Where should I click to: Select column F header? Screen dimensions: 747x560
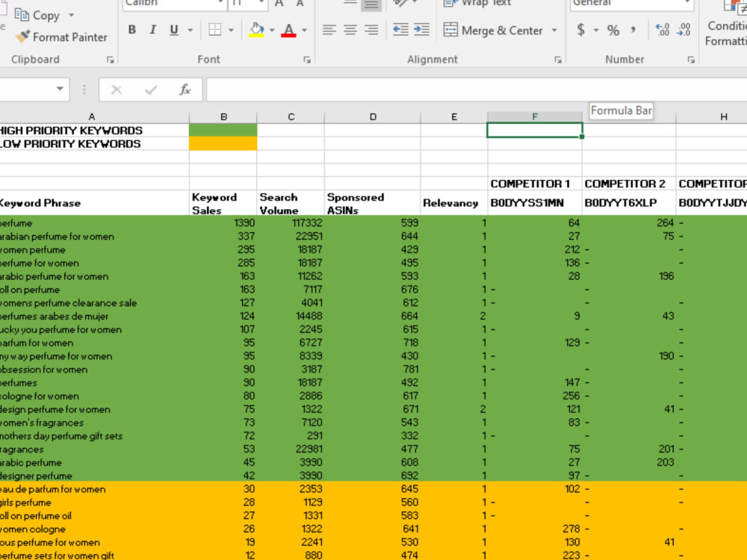click(535, 116)
